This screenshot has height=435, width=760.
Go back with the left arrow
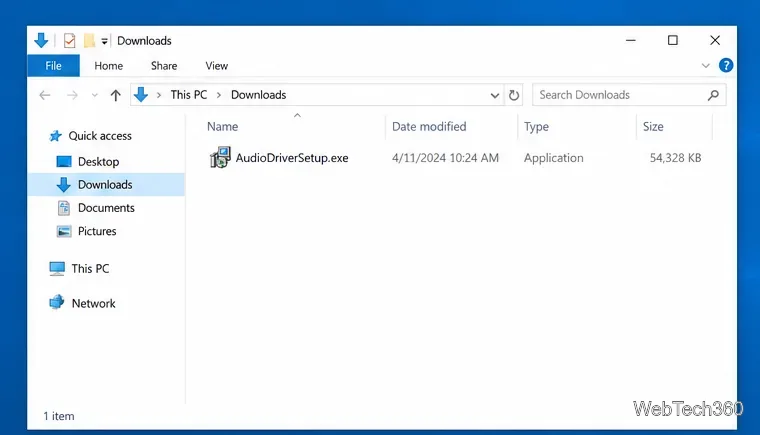(x=45, y=95)
